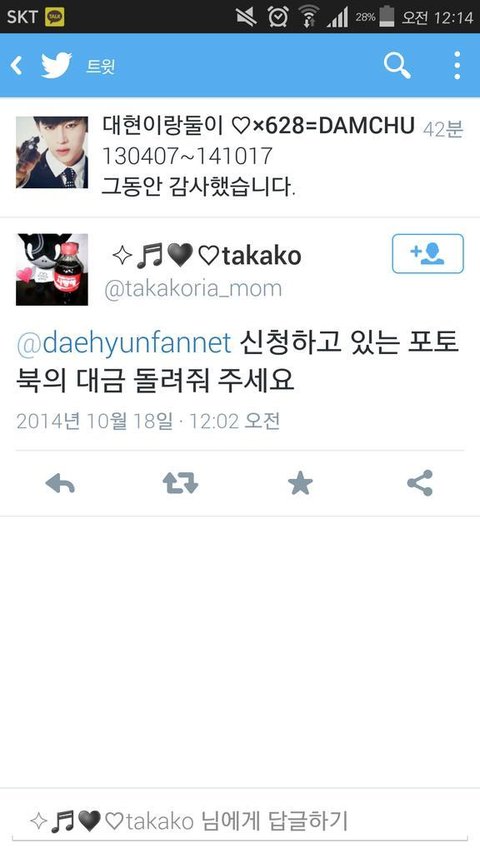Tap the tweet timestamp 2014년 10월 18일
Screen dimensions: 480x853
point(95,421)
